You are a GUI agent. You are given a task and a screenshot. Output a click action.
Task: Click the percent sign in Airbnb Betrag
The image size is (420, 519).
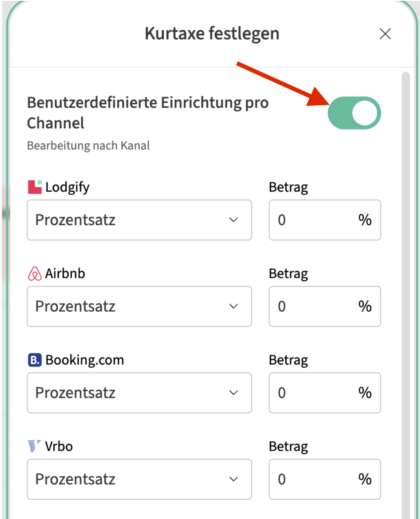point(365,306)
